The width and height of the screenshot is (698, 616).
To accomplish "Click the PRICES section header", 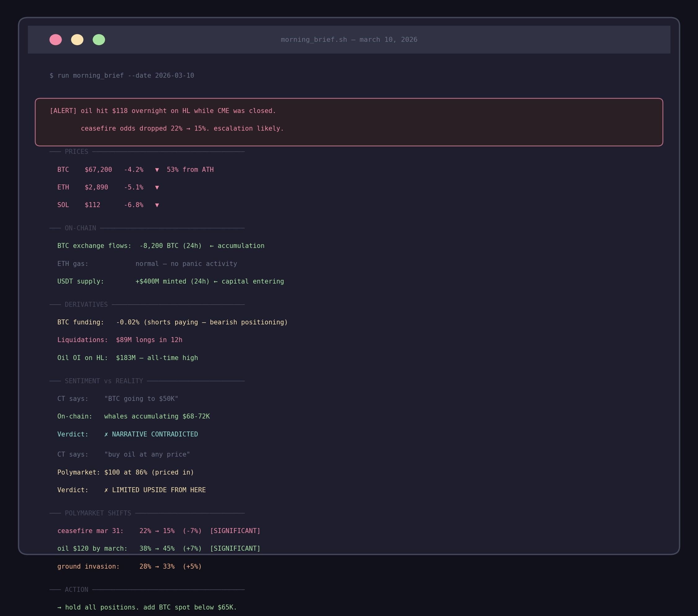I will click(76, 152).
